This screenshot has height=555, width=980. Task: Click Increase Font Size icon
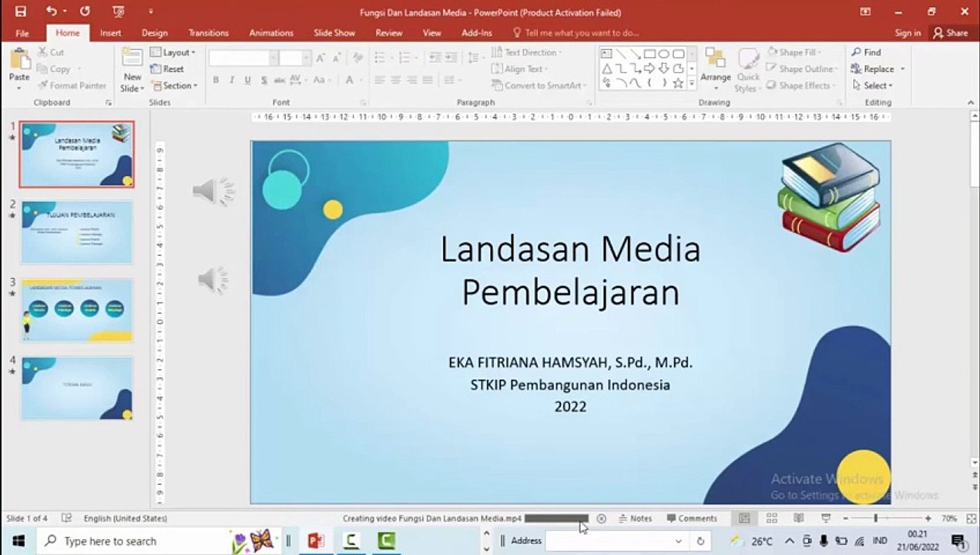(x=321, y=59)
